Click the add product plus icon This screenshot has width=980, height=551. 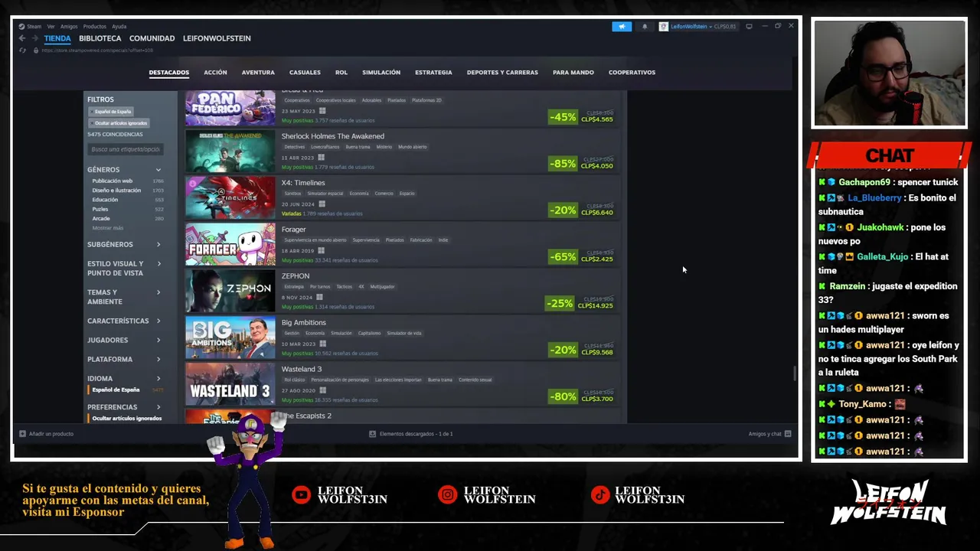[22, 434]
